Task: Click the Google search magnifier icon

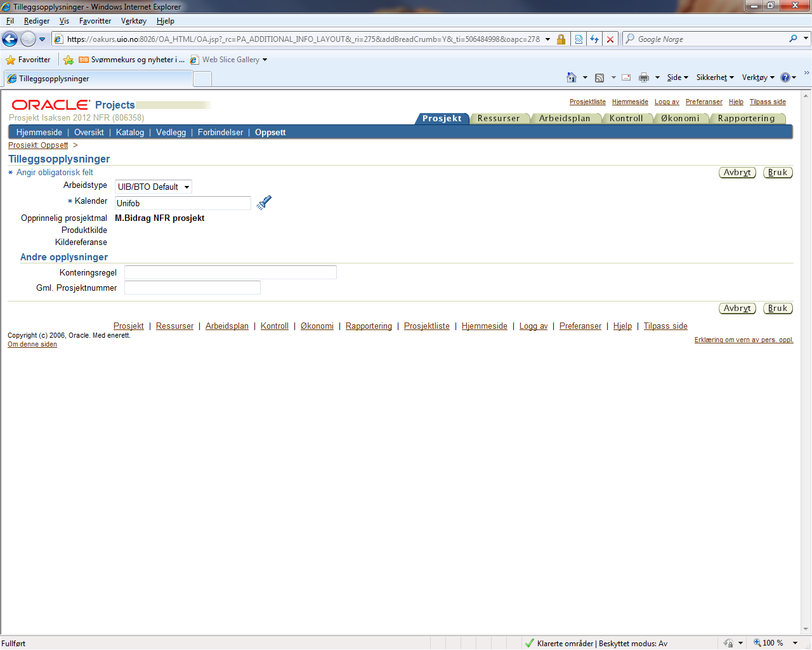Action: point(793,39)
